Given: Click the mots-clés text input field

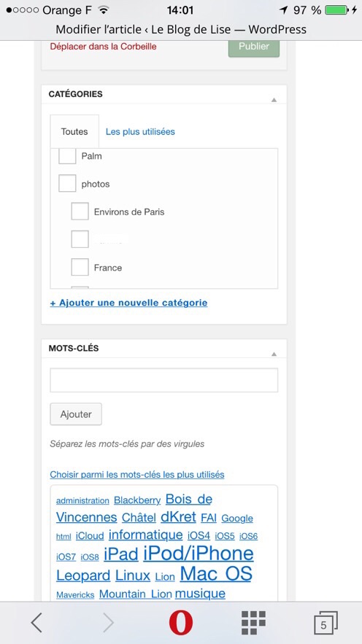Looking at the screenshot, I should (x=164, y=380).
